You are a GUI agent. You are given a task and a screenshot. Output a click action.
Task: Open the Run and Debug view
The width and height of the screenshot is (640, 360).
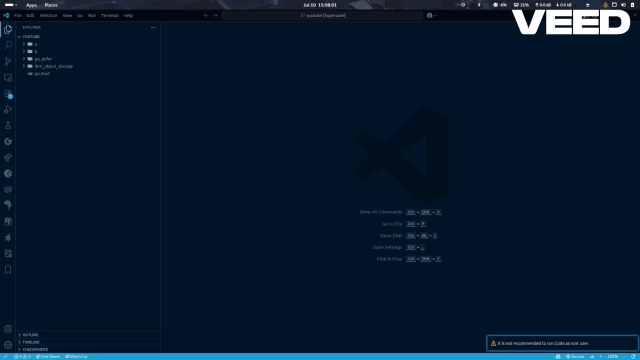coord(8,109)
